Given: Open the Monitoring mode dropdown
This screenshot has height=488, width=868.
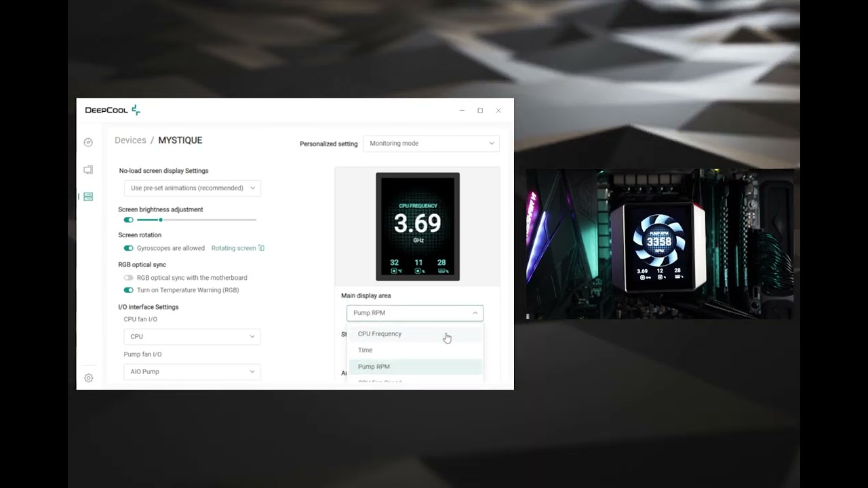Looking at the screenshot, I should pyautogui.click(x=431, y=144).
